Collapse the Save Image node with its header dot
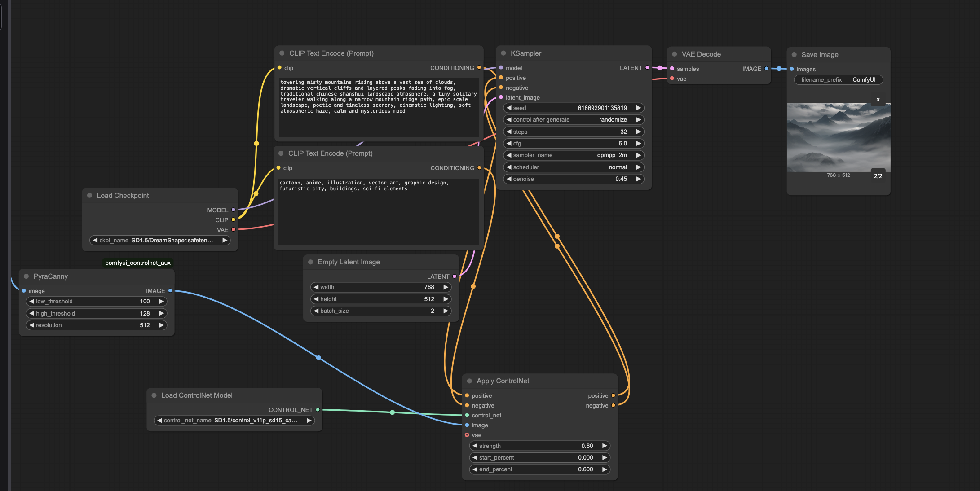 (794, 54)
